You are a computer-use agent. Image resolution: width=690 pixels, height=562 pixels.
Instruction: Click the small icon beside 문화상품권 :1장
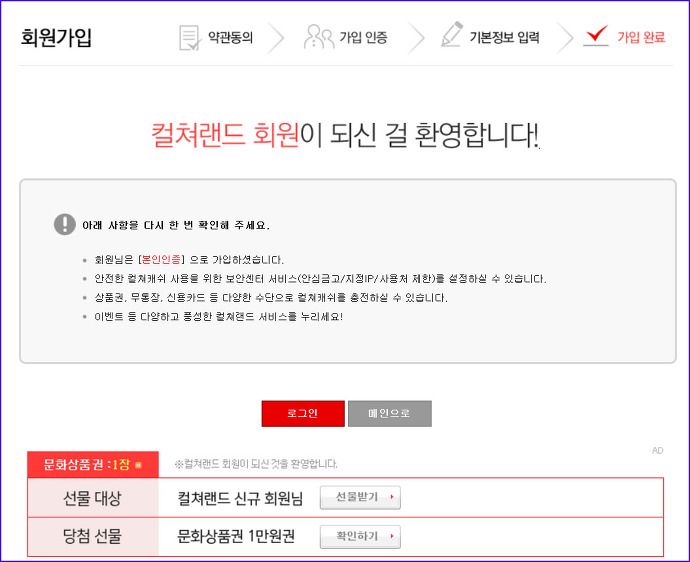(138, 465)
